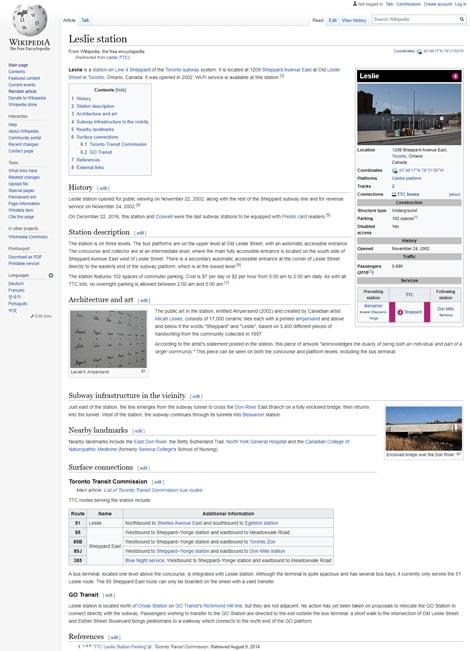Viewport: 470px width, 651px height.
Task: Edit the Surface connections section
Action: [143, 468]
